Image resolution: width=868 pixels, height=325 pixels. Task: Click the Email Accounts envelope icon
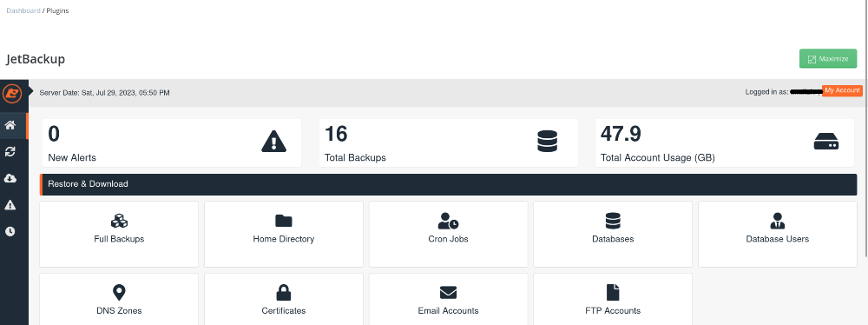(x=448, y=292)
